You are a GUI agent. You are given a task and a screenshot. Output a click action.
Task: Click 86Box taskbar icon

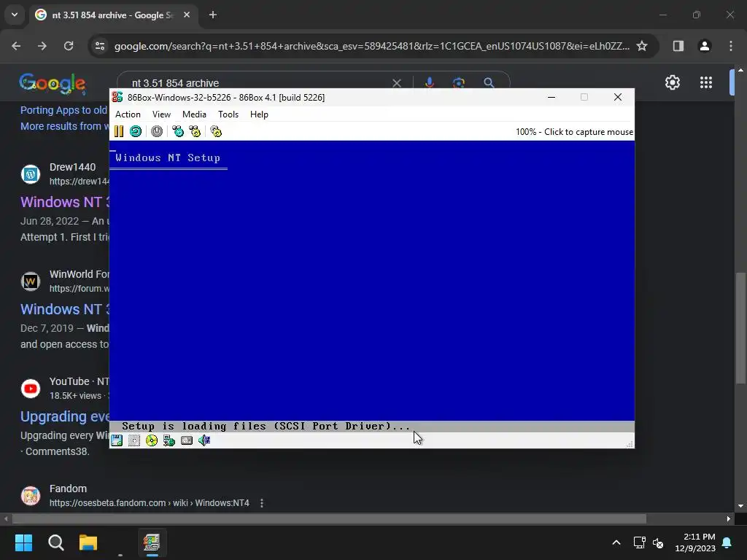click(x=152, y=542)
